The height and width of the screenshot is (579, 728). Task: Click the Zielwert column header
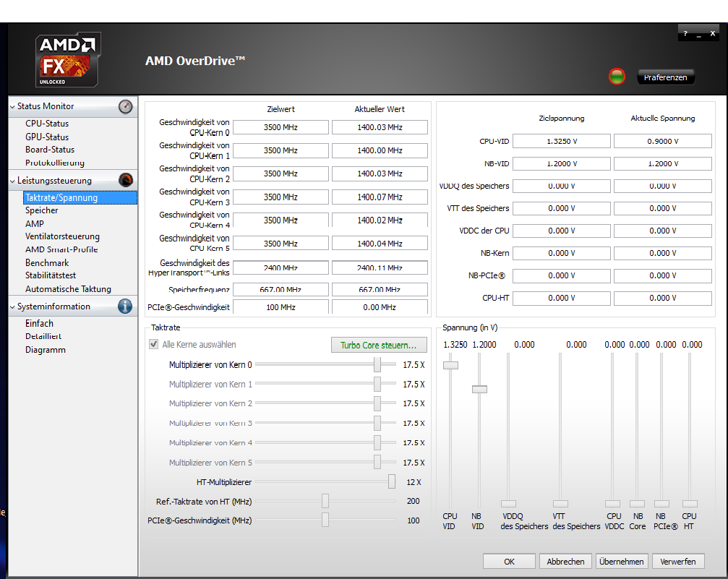tap(281, 109)
